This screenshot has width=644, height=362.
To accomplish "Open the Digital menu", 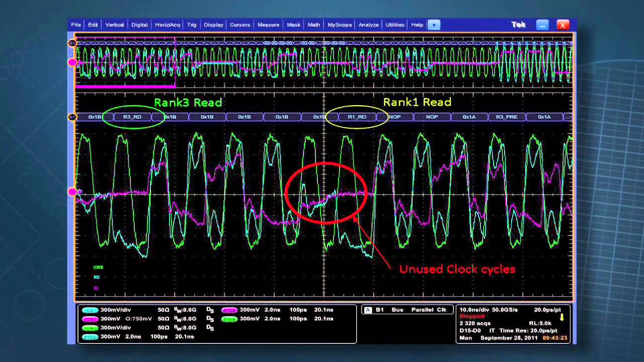I will pyautogui.click(x=139, y=25).
